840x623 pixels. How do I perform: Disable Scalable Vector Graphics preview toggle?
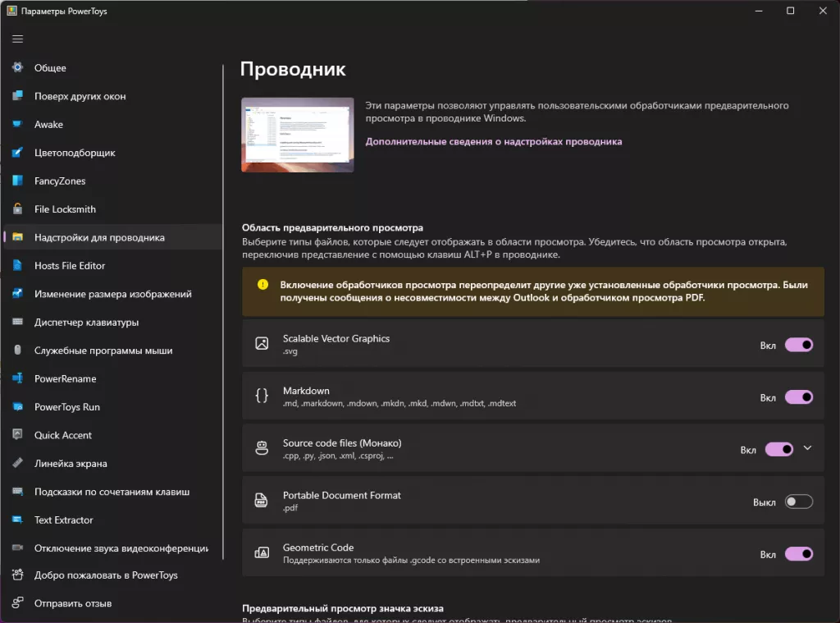click(x=798, y=345)
